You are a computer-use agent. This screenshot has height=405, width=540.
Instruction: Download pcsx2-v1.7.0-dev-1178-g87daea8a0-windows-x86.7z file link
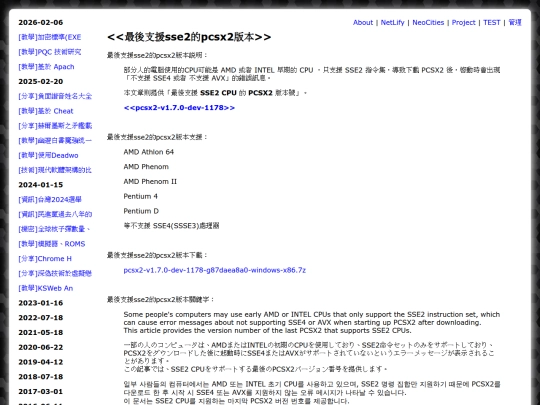[215, 270]
